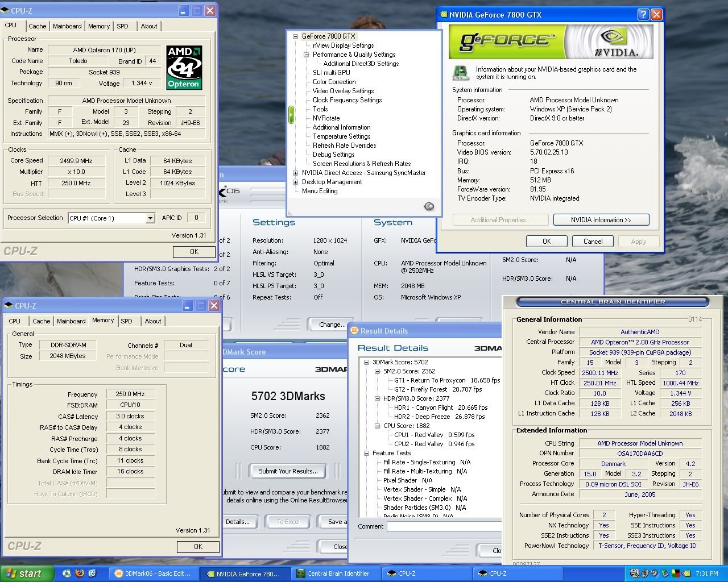
Task: Click the speaker volume icon in system tray
Action: (655, 573)
